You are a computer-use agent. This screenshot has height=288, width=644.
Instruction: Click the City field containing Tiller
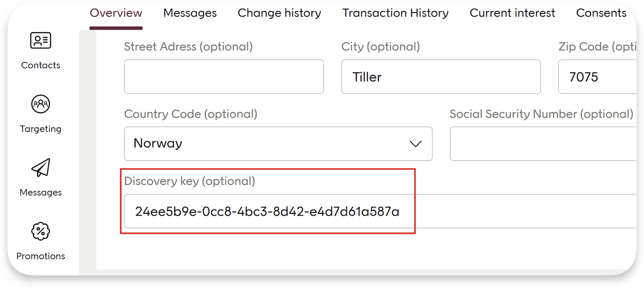click(x=441, y=77)
